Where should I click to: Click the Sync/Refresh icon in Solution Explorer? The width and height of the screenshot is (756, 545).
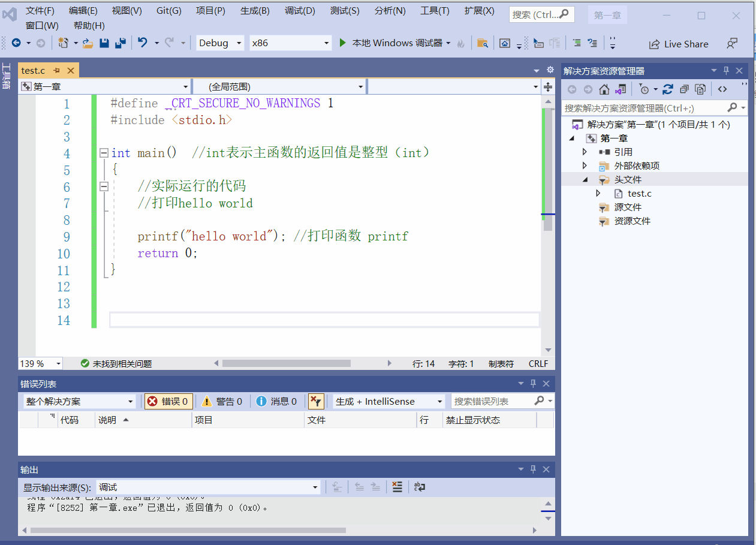click(x=668, y=89)
